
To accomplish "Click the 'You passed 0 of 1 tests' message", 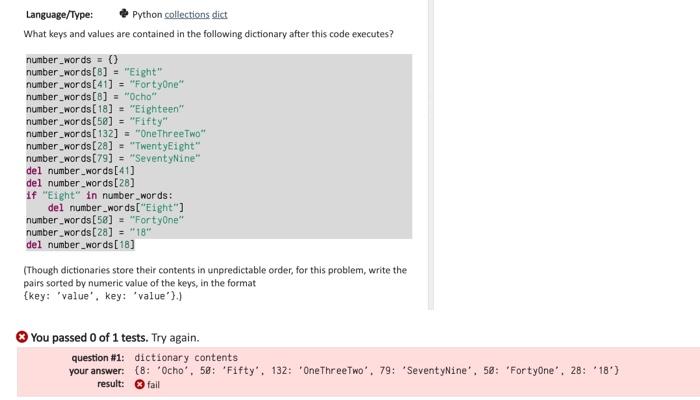I will click(x=89, y=338).
